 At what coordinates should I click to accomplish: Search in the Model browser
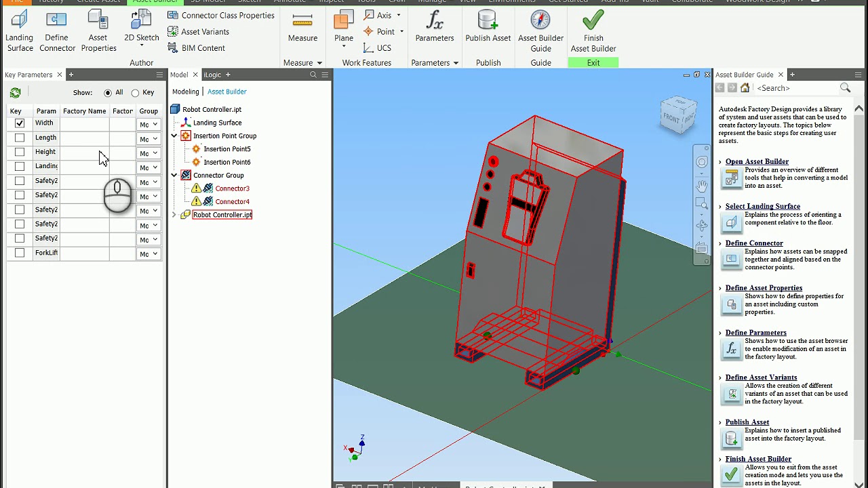pos(313,75)
